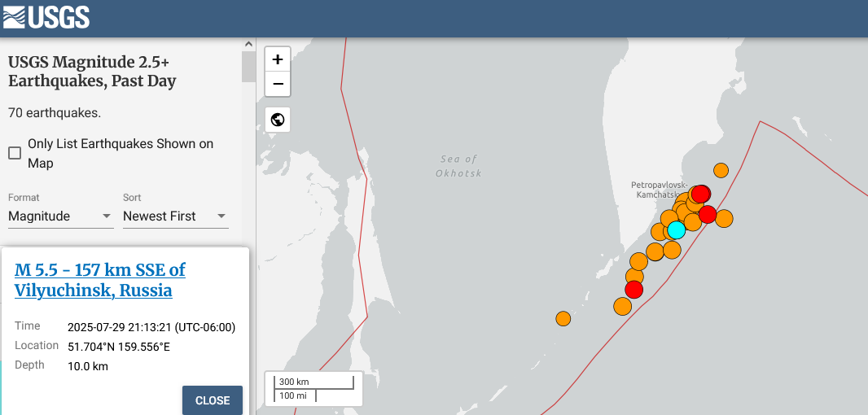Select red marker nearest the Petropavlovsk-Kamchatsky label
This screenshot has width=868, height=415.
pyautogui.click(x=701, y=194)
